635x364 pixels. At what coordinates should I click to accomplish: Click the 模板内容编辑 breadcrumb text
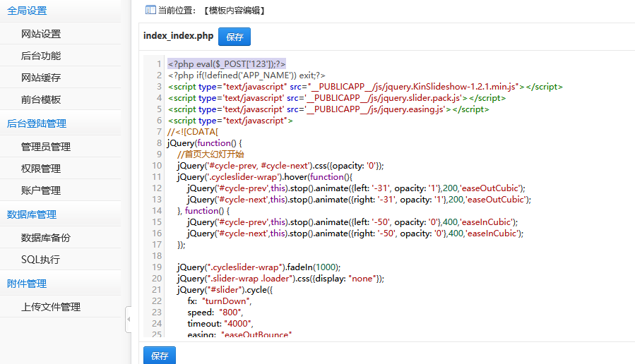pos(234,11)
